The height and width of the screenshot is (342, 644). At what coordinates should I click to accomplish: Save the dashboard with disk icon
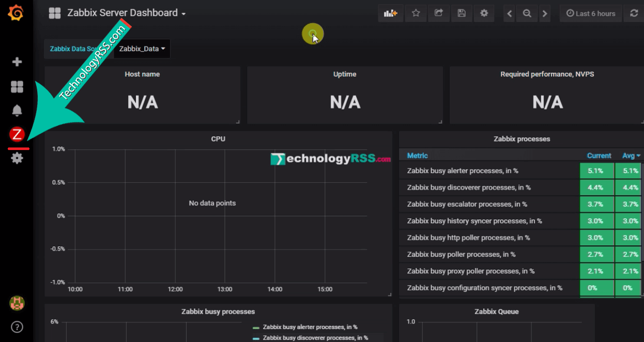point(462,13)
